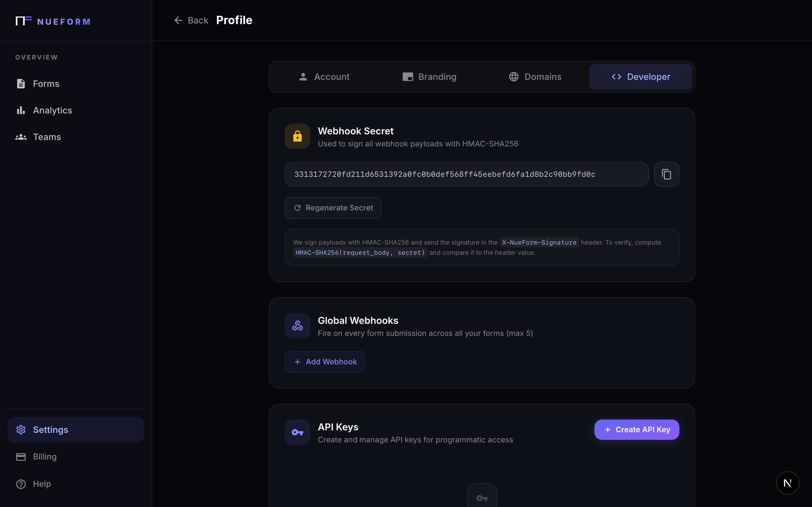This screenshot has width=812, height=507.
Task: Select the Developer tab
Action: pos(640,77)
